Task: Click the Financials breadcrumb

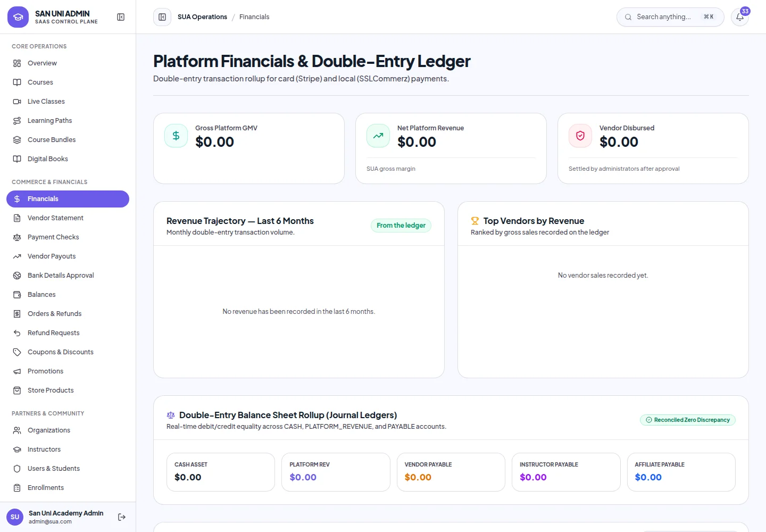Action: pyautogui.click(x=254, y=17)
